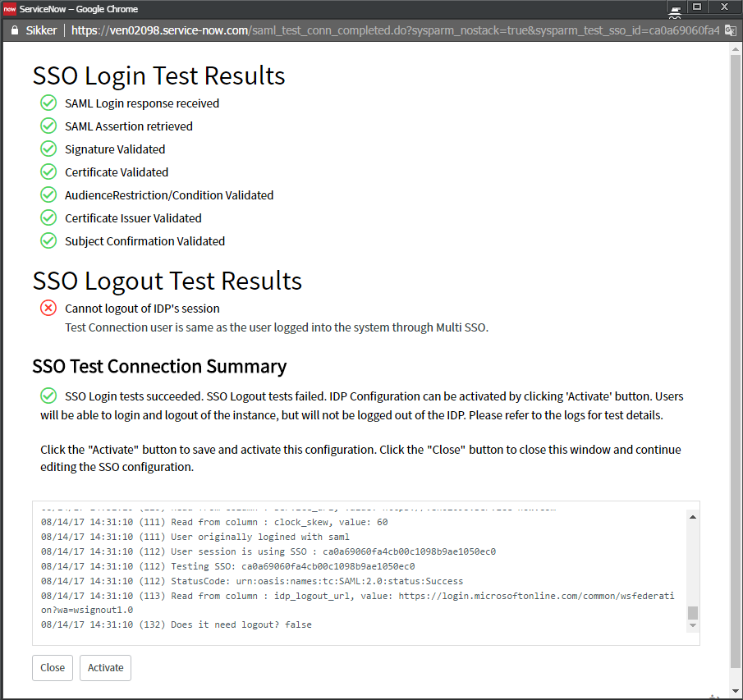Click the up arrow of the log panel scrollbar
Viewport: 743px width, 700px height.
[692, 515]
